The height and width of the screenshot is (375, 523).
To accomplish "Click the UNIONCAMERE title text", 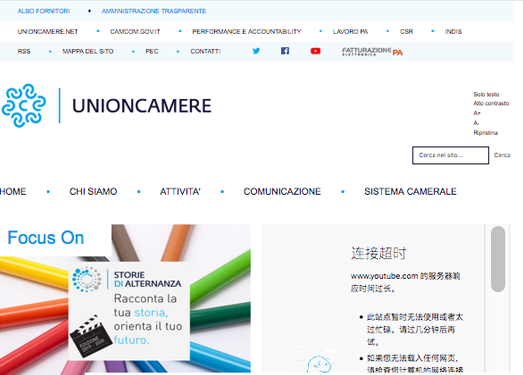I will 142,106.
